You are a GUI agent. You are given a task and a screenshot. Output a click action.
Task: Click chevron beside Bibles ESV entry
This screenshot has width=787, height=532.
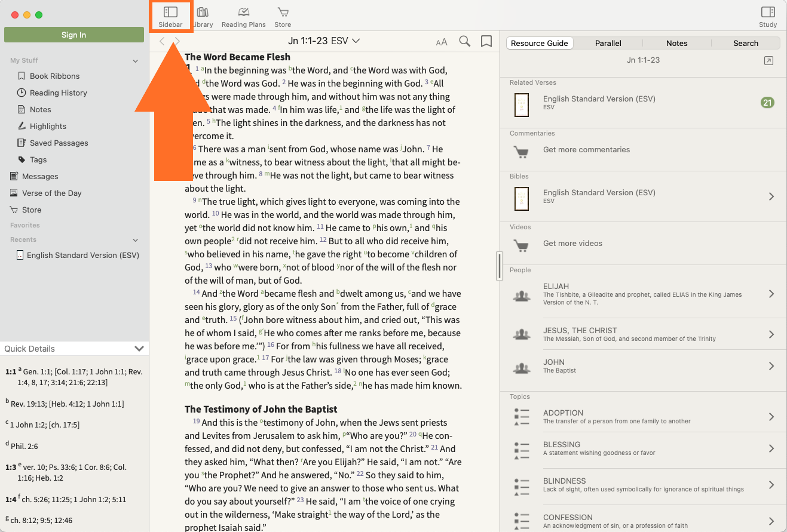[771, 196]
